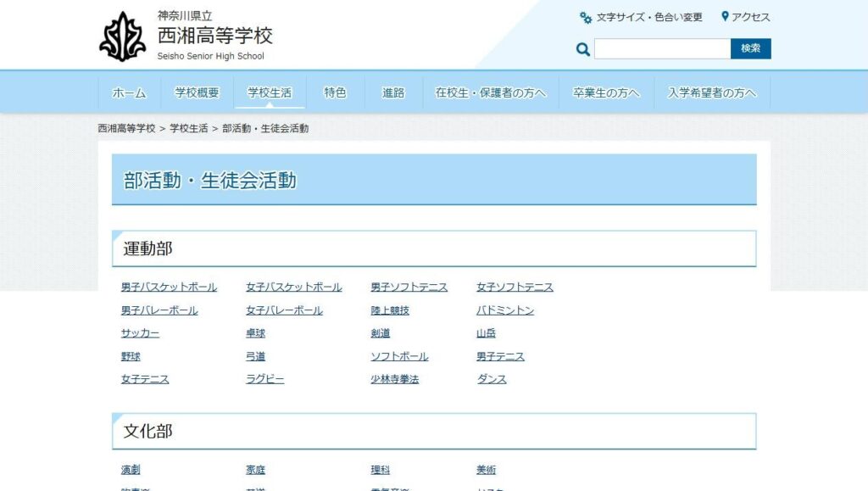868x491 pixels.
Task: Click the 西湘高等学校 school name title
Action: [x=214, y=36]
